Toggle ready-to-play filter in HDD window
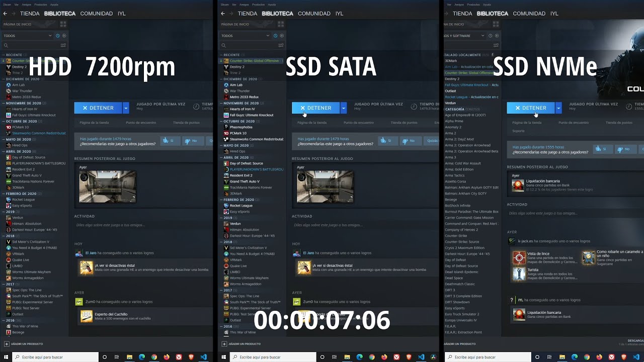Screen dimensions: 644x362 click(64, 36)
